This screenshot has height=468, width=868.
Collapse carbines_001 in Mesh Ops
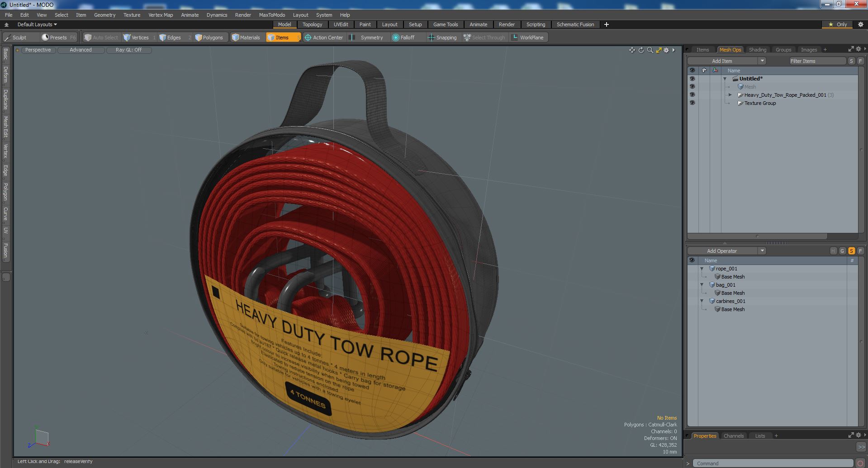[x=702, y=301]
